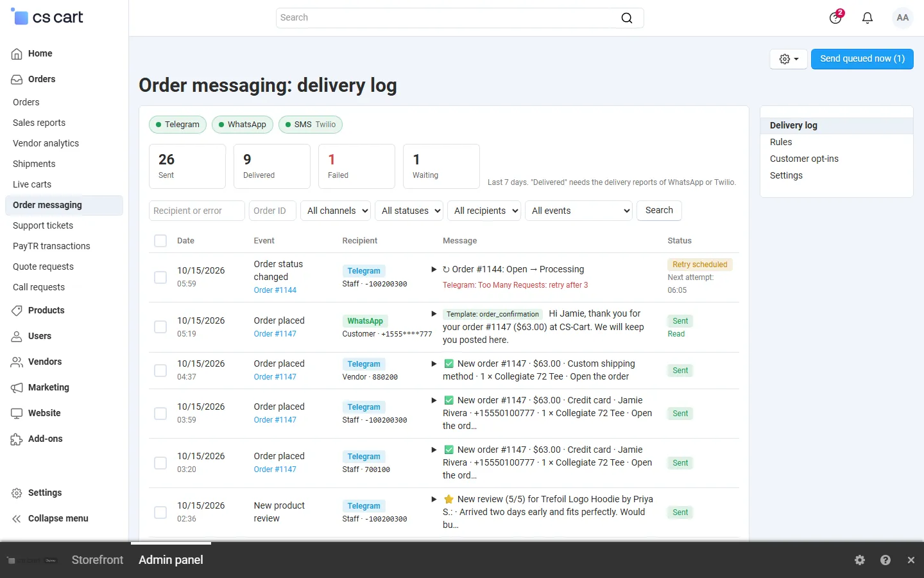Open the gear actions dropdown near Send queued
The image size is (924, 578).
point(789,59)
